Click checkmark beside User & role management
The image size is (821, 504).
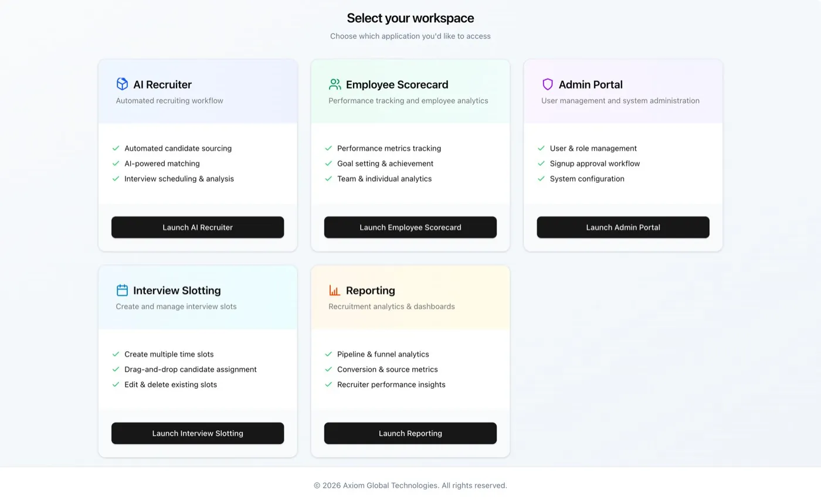pos(541,148)
